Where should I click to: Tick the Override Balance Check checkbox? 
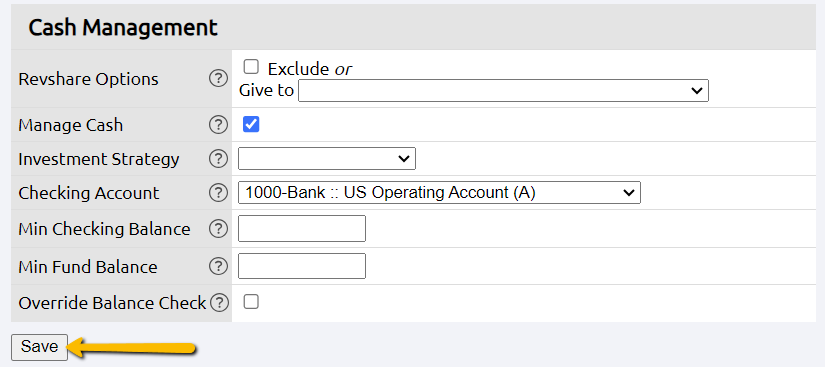[x=251, y=302]
